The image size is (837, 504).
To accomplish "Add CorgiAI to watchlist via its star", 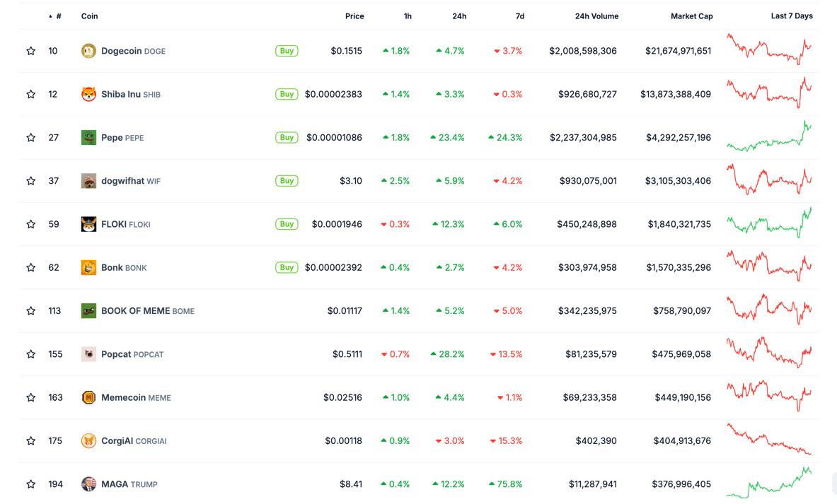I will click(30, 440).
